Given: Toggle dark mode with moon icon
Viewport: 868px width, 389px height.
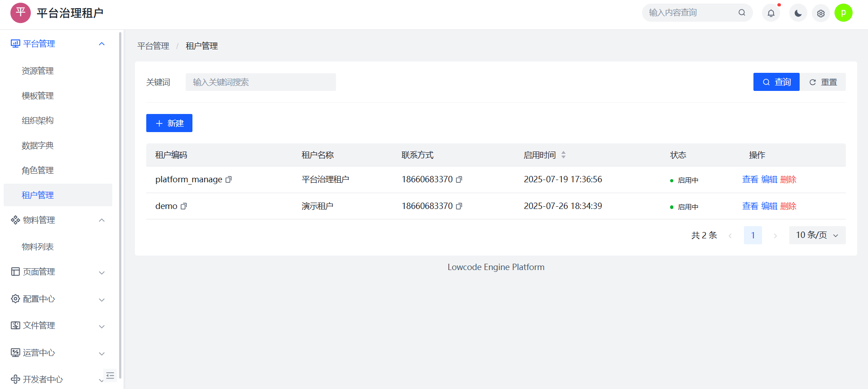Looking at the screenshot, I should tap(798, 13).
